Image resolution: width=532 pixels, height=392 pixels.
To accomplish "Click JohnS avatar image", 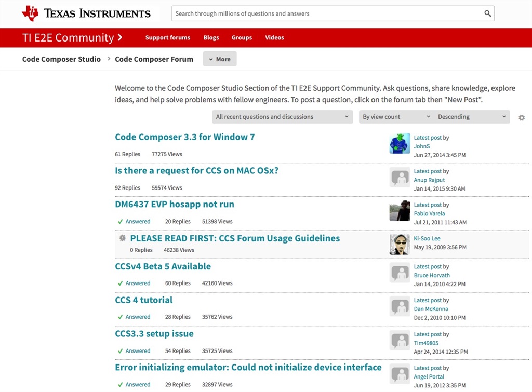I will click(x=400, y=143).
